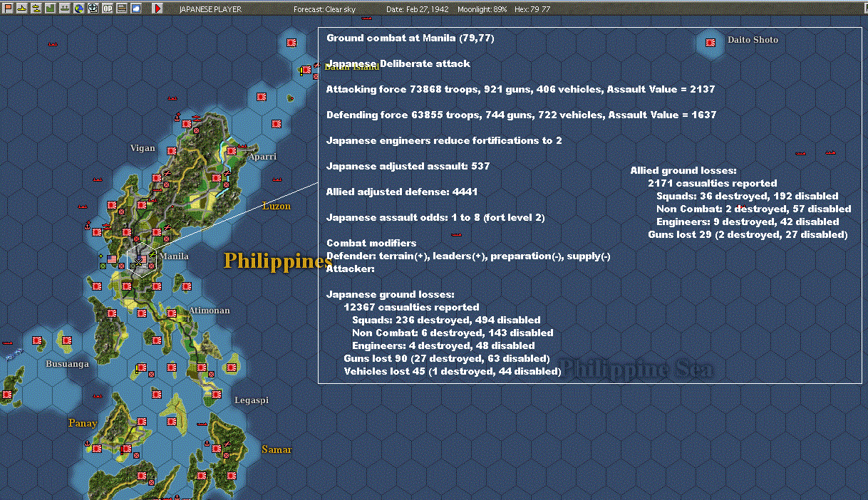Click 'Guns lost 90' line
The width and height of the screenshot is (868, 500).
pos(446,358)
